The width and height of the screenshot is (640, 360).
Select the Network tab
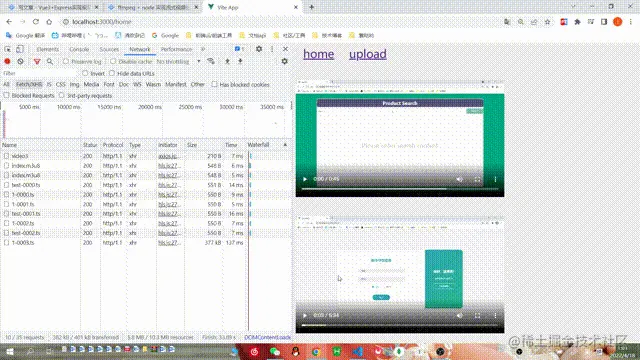tap(140, 49)
